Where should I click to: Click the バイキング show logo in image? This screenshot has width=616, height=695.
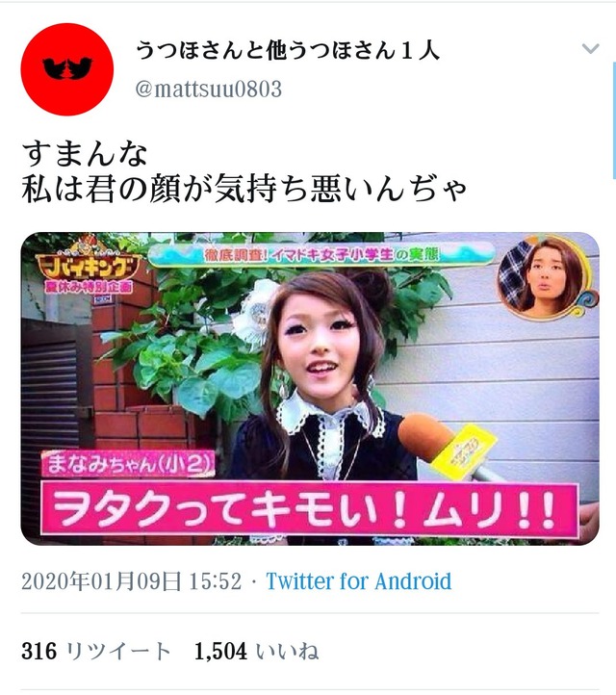click(89, 262)
